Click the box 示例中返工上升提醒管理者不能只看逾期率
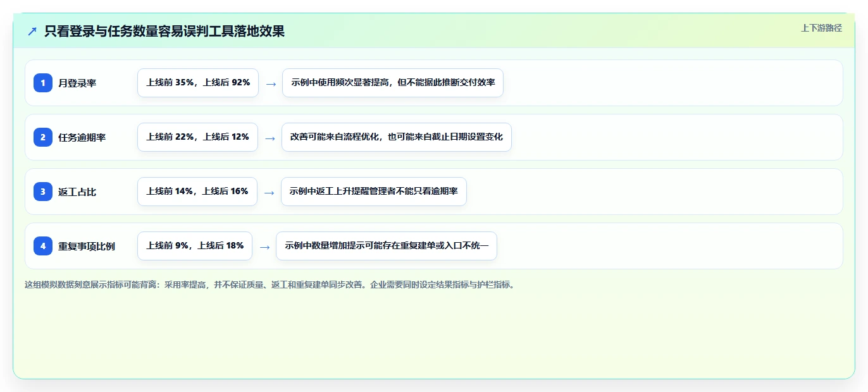Screen dimensions: 868x392 pyautogui.click(x=374, y=192)
